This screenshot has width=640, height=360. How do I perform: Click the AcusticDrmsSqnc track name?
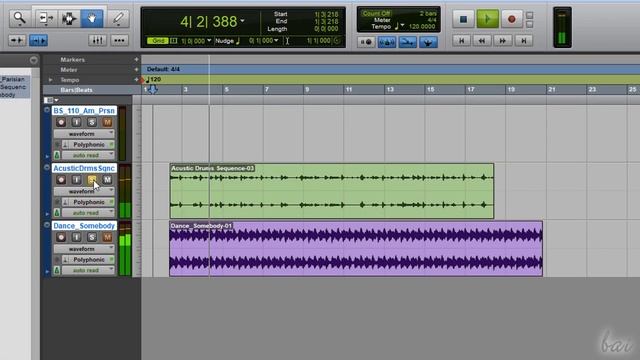84,168
